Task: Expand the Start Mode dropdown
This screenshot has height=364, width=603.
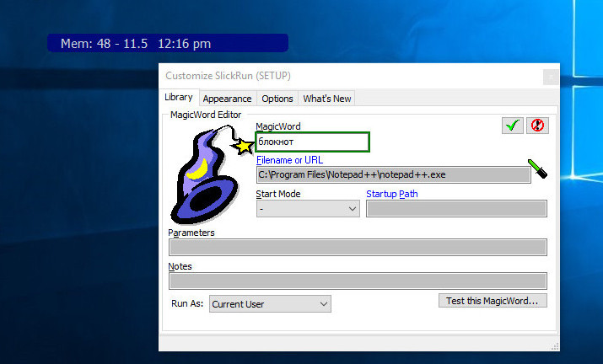Action: (x=308, y=209)
